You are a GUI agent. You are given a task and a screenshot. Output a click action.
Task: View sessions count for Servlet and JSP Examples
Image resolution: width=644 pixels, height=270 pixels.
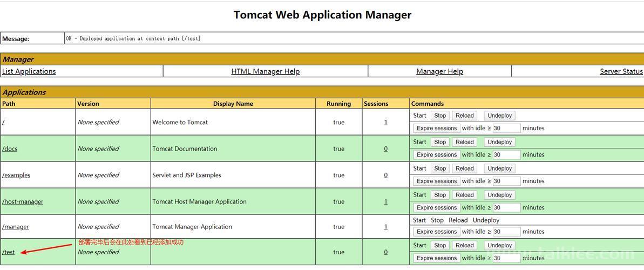(x=385, y=175)
